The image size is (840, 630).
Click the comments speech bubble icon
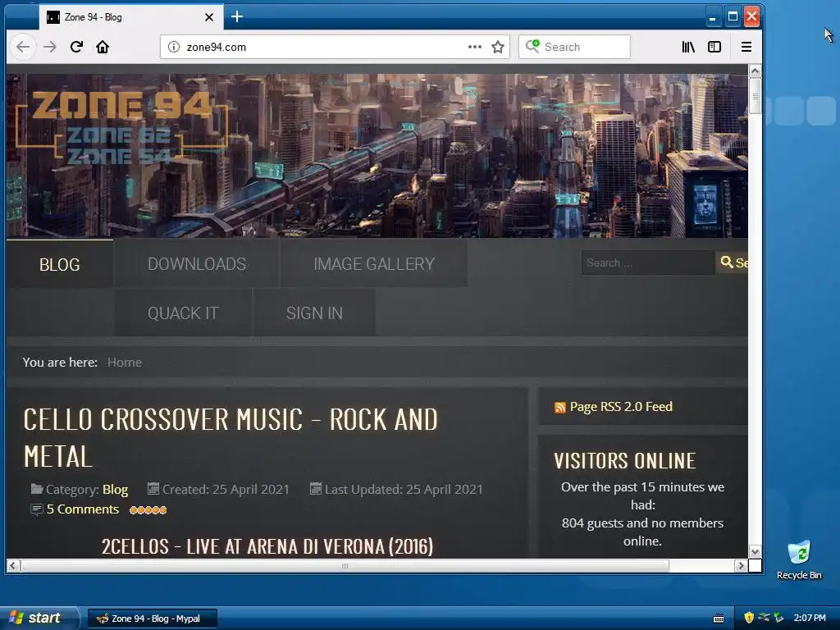coord(36,509)
